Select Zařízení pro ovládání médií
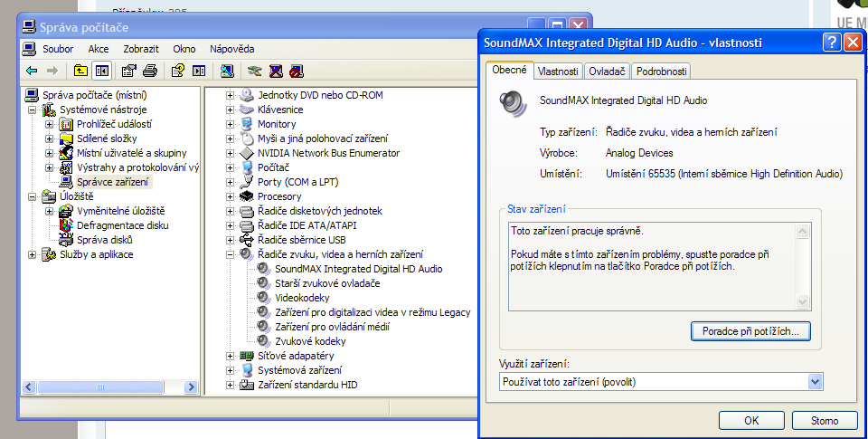The image size is (868, 439). pos(332,327)
